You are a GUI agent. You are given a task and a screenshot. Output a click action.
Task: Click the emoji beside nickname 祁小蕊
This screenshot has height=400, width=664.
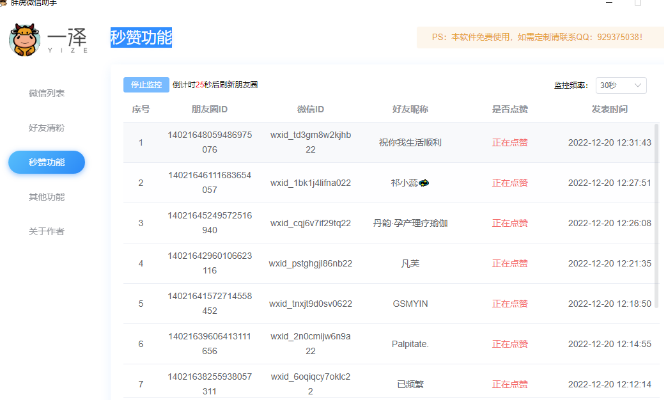pyautogui.click(x=424, y=183)
